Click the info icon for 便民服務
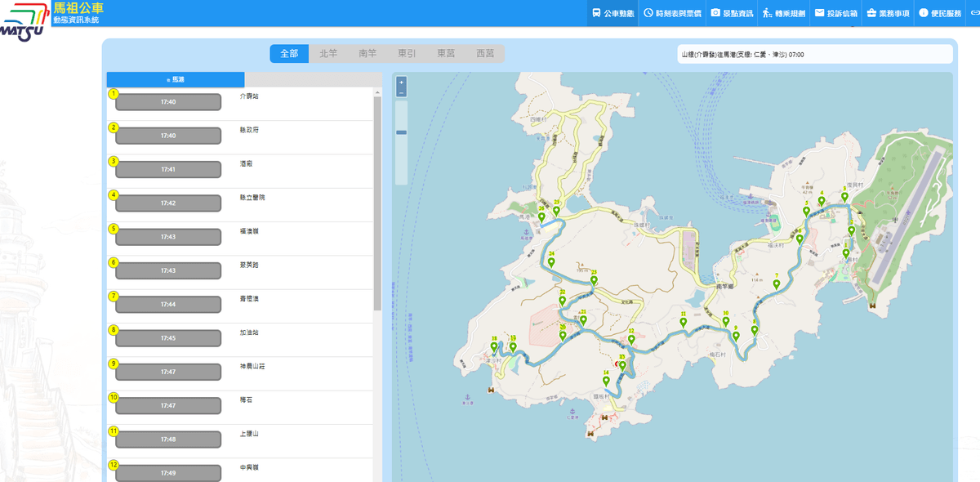The image size is (980, 482). coord(924,13)
